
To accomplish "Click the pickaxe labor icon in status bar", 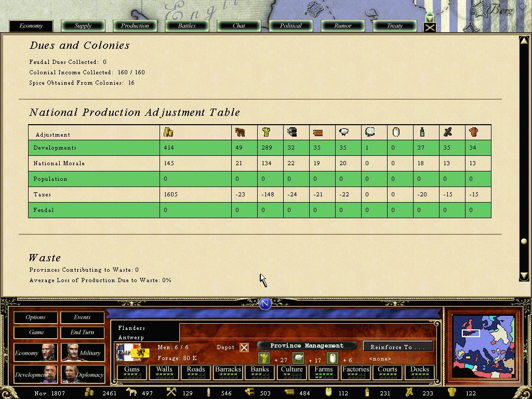I will pos(171,393).
